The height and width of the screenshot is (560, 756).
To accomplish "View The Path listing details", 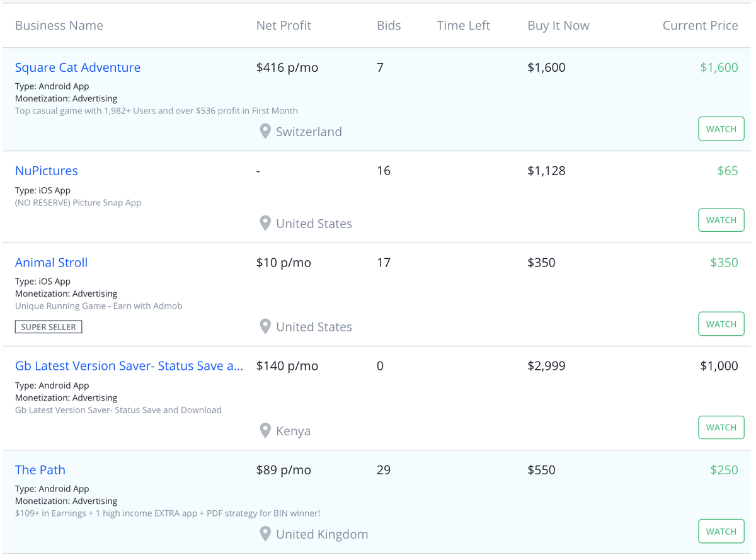I will pyautogui.click(x=40, y=470).
